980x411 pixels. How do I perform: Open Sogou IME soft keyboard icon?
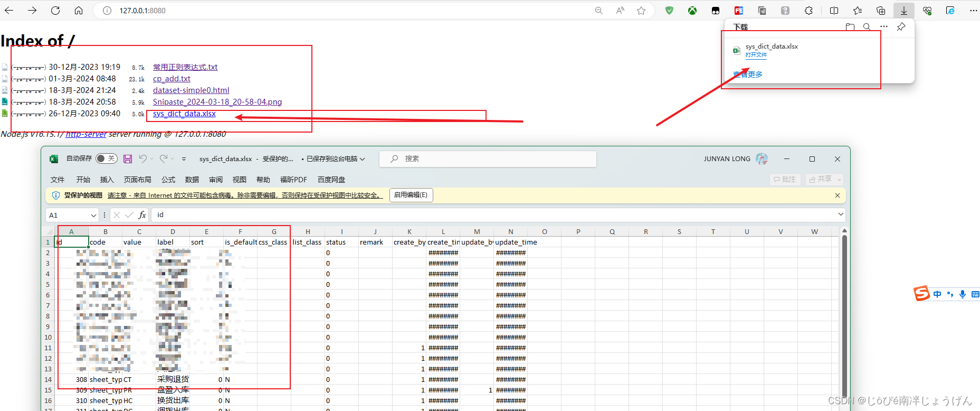click(x=975, y=294)
